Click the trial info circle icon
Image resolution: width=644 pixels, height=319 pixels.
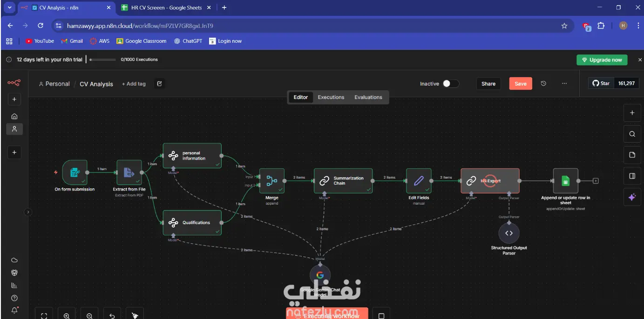[9, 60]
